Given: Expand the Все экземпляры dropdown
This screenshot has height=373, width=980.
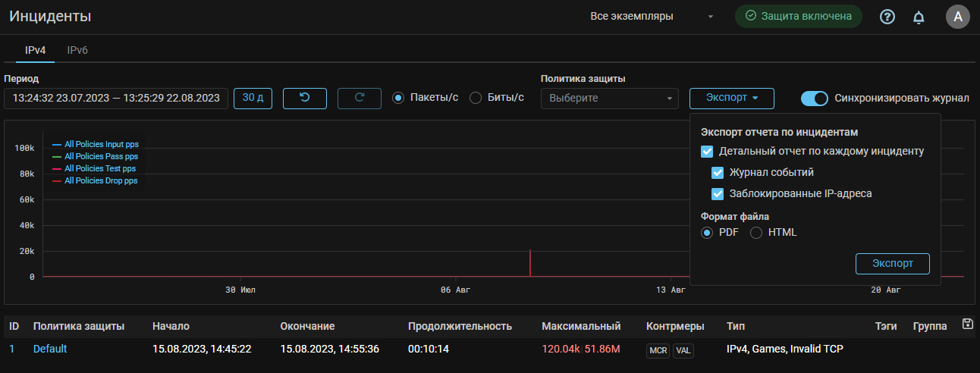Looking at the screenshot, I should click(652, 17).
